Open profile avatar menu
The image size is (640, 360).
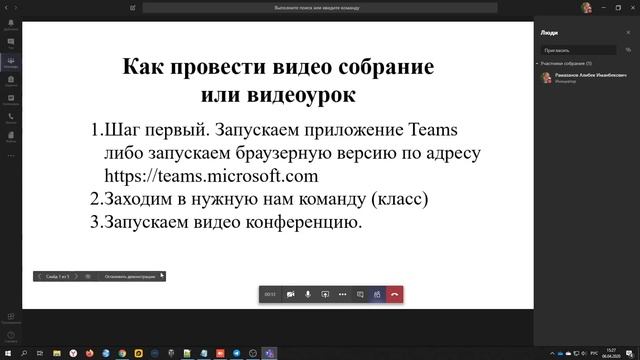(x=587, y=7)
